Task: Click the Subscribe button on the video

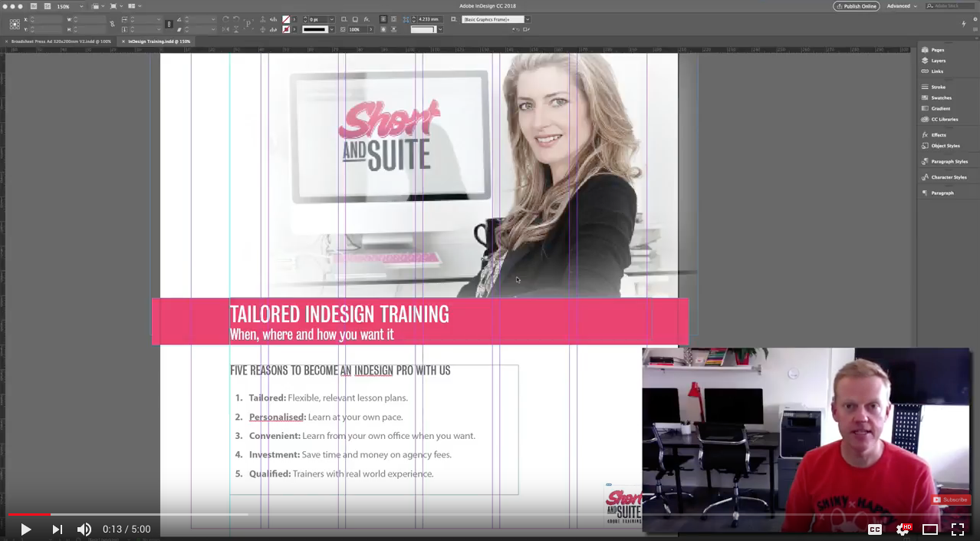Action: click(x=950, y=499)
